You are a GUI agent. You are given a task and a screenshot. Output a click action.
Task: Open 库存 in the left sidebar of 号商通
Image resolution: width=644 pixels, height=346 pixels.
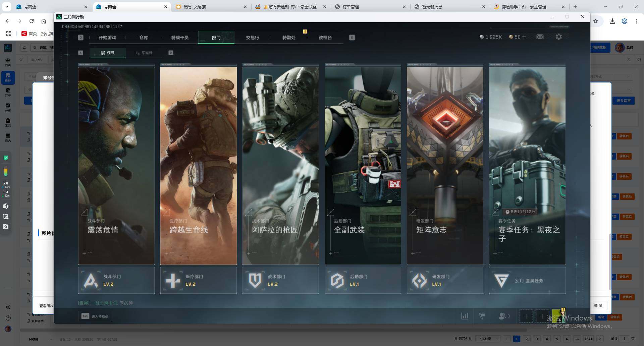[8, 77]
